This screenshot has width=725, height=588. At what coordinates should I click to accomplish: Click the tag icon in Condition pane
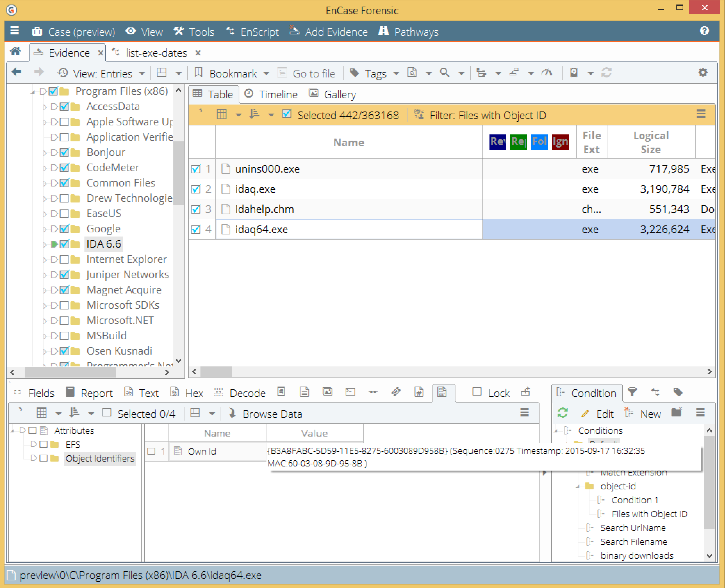tap(678, 392)
